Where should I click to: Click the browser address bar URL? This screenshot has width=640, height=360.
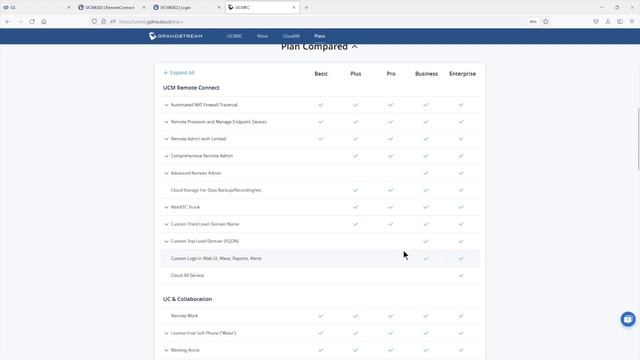tap(151, 22)
